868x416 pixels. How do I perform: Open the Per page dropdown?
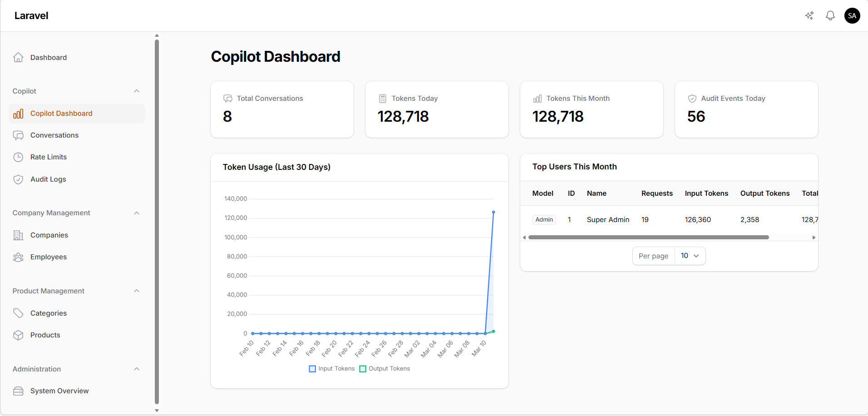point(690,256)
